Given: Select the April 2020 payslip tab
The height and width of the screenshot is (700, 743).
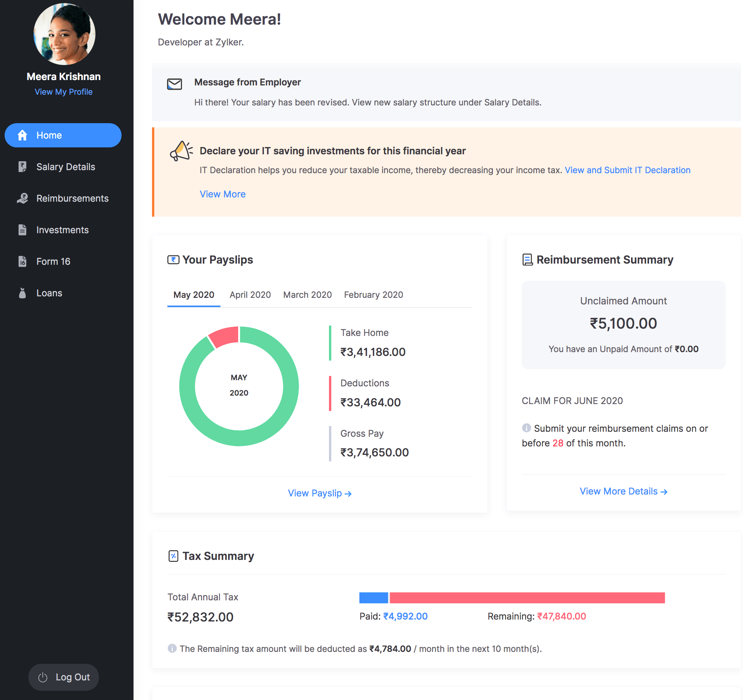Looking at the screenshot, I should pyautogui.click(x=250, y=294).
